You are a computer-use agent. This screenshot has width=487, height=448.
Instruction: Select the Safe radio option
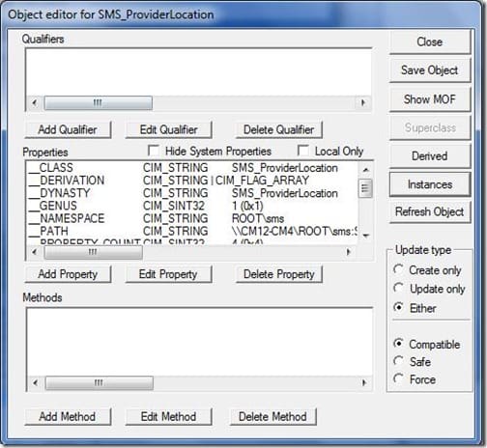tap(399, 361)
